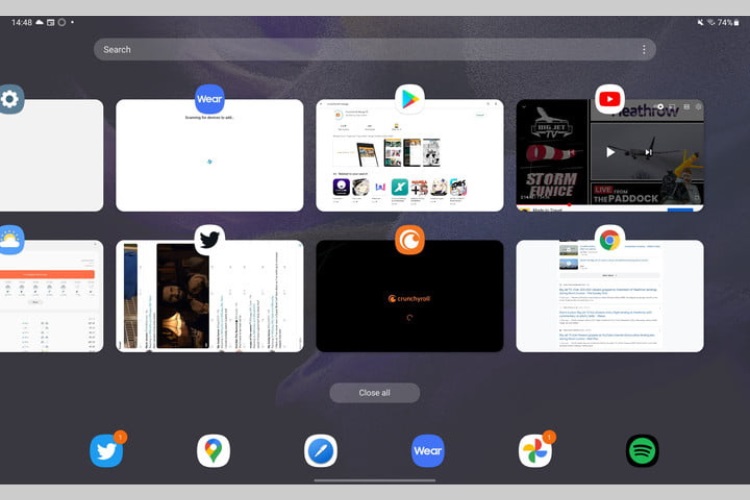750x500 pixels.
Task: Tap the Wi-Fi signal status icon
Action: (711, 22)
